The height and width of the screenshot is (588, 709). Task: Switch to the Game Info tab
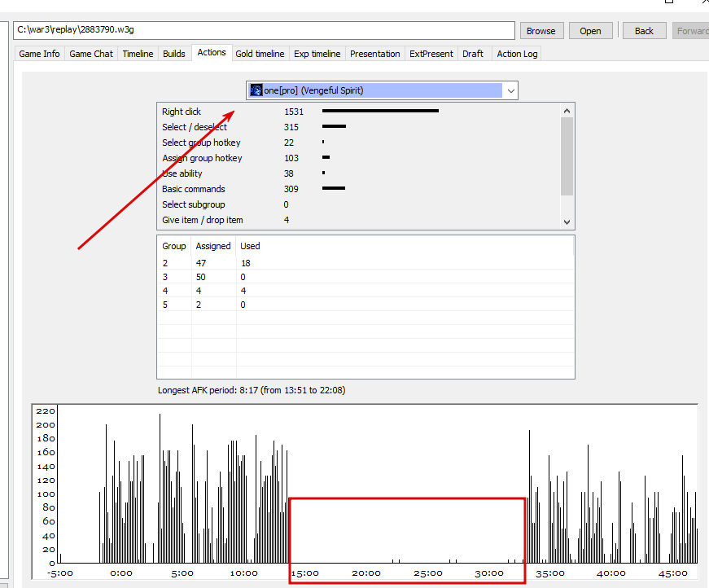39,54
